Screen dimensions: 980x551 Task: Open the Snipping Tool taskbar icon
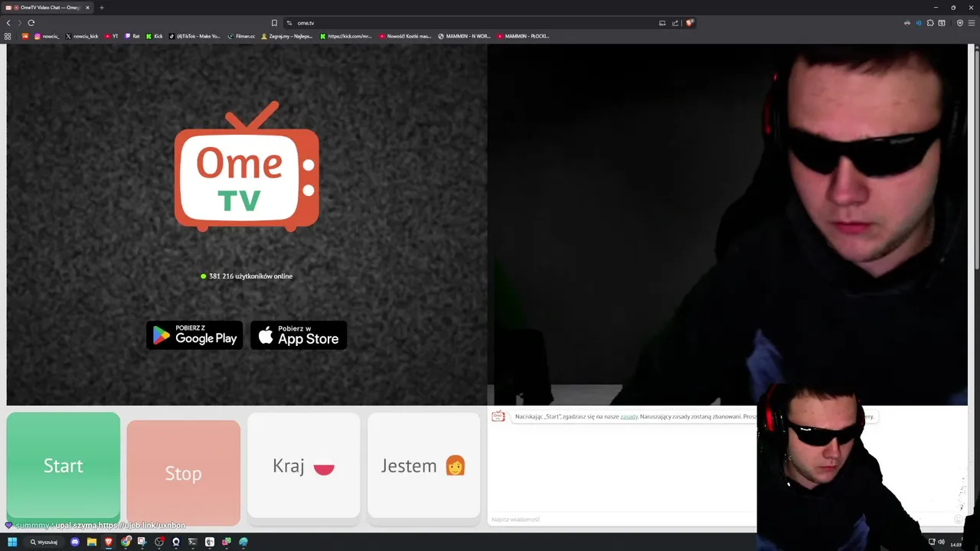click(x=142, y=542)
